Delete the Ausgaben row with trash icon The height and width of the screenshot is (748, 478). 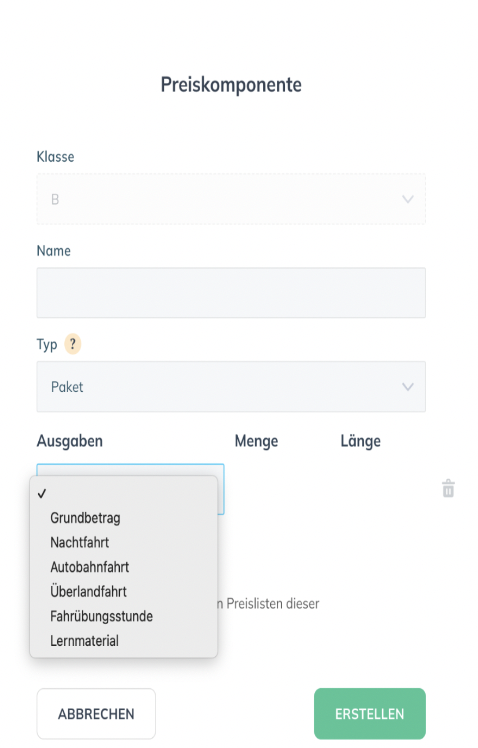448,488
